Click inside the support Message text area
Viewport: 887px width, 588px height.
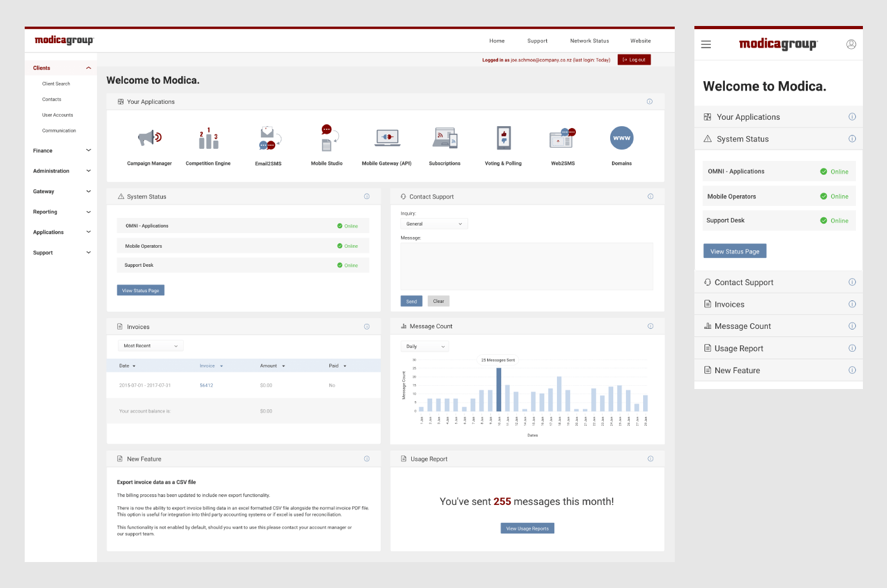coord(526,266)
